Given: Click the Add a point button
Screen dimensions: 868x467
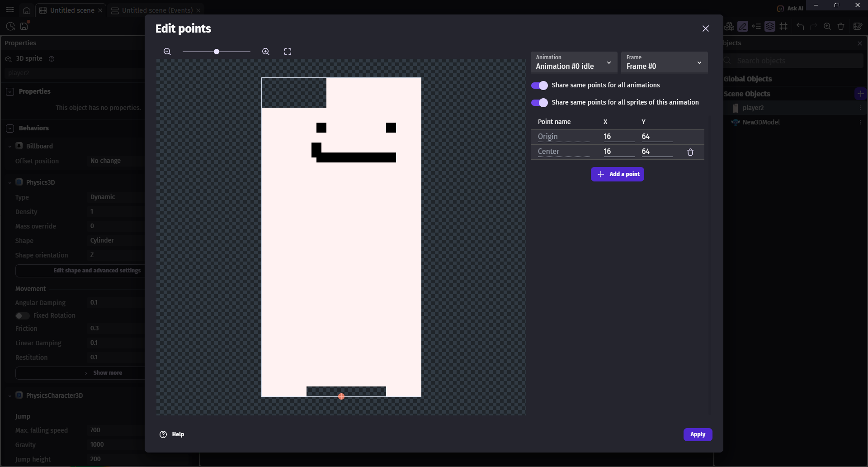Looking at the screenshot, I should [x=618, y=174].
